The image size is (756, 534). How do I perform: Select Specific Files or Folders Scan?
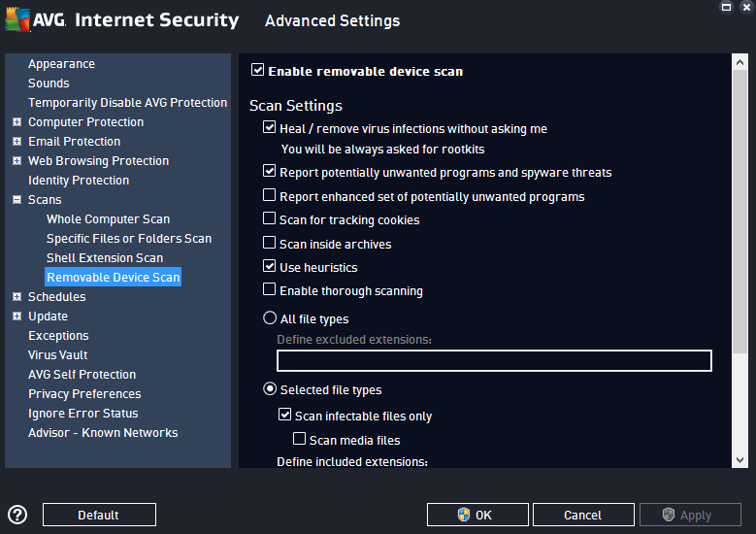tap(129, 238)
